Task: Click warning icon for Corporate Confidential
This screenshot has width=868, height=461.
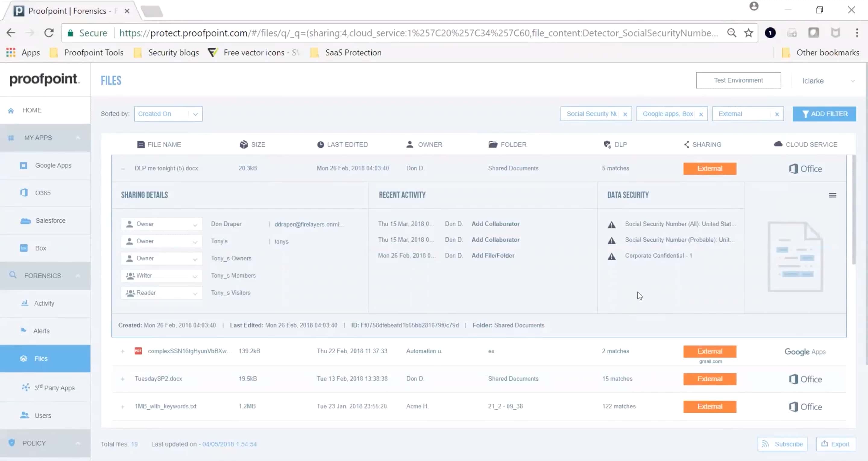Action: point(612,256)
